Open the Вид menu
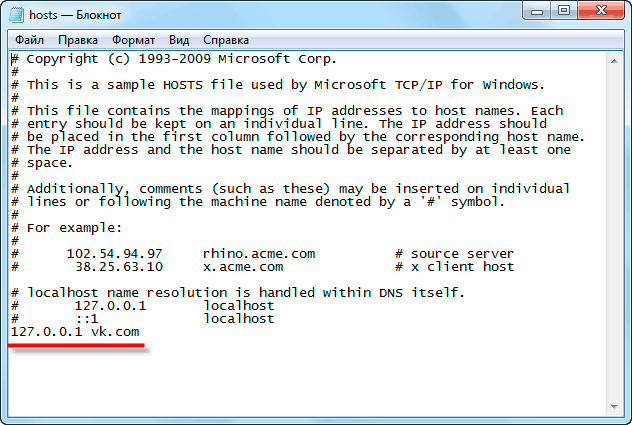This screenshot has height=425, width=632. pos(179,40)
